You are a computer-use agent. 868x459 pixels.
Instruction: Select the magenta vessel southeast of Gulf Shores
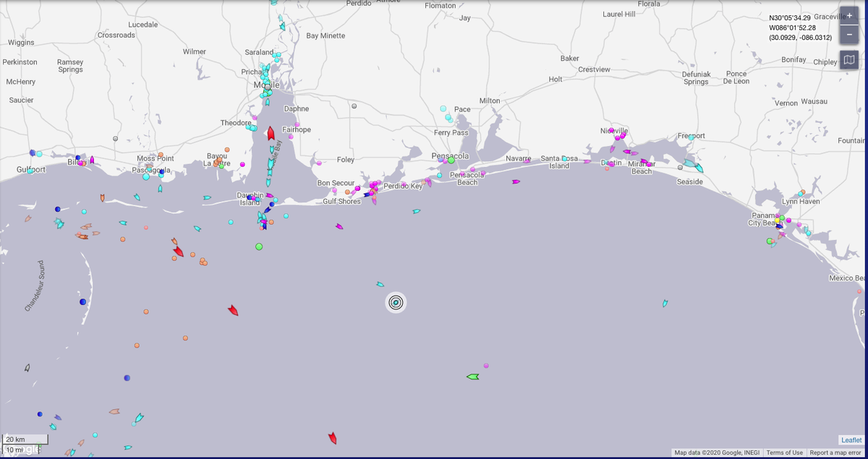tap(339, 226)
